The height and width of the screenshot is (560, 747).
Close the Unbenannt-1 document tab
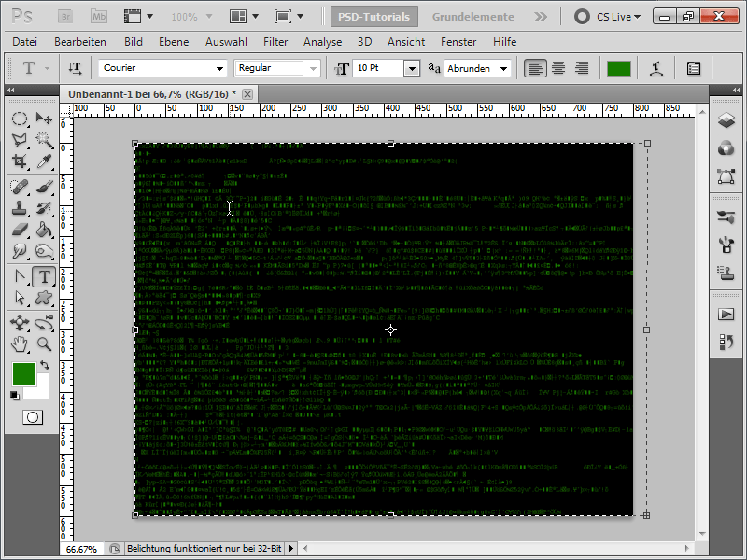point(247,94)
